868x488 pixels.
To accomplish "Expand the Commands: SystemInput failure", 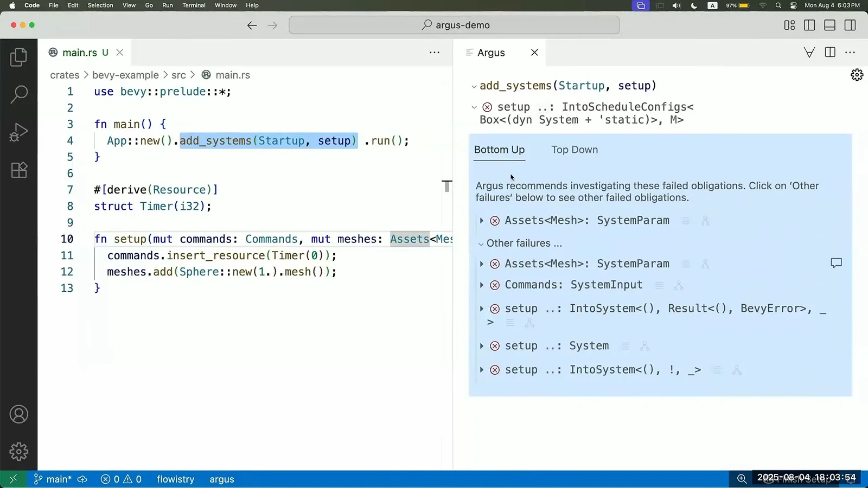I will click(x=481, y=285).
